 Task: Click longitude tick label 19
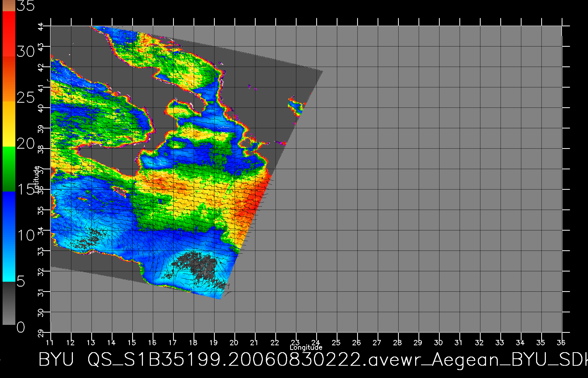(213, 342)
